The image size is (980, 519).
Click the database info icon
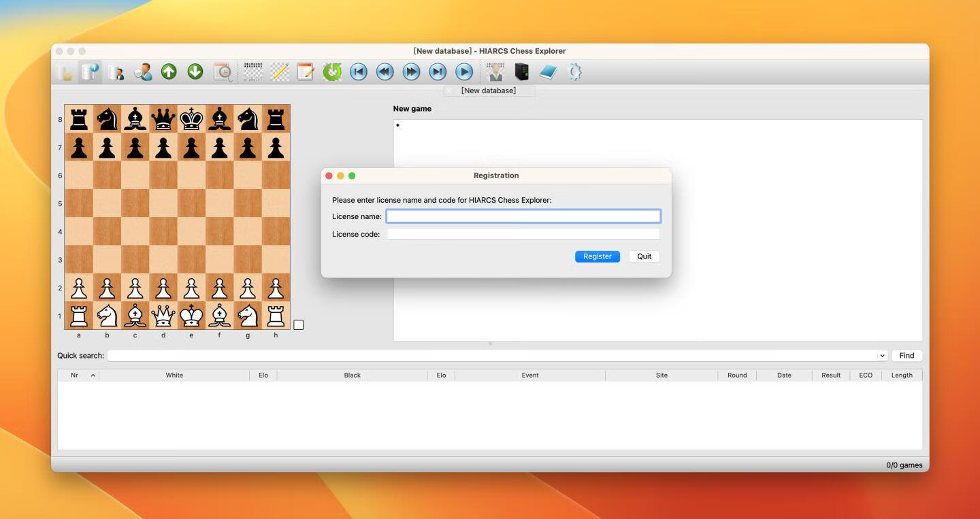[x=91, y=72]
